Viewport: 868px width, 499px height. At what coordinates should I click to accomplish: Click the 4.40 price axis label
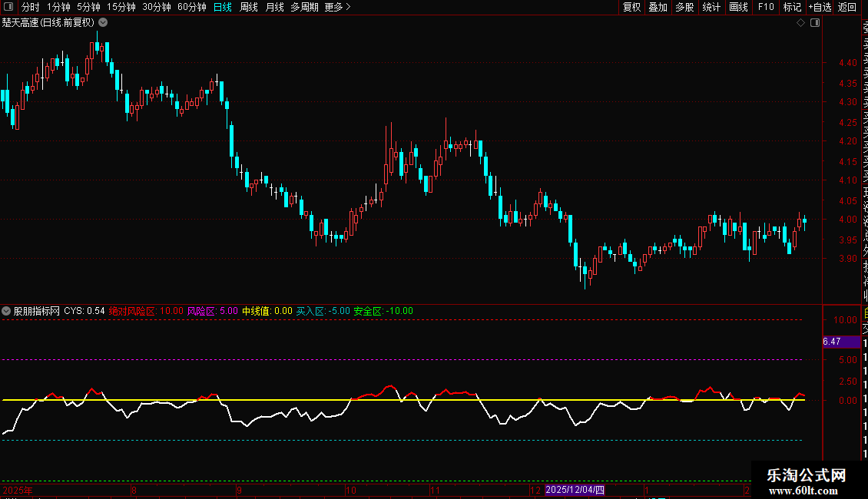[847, 62]
